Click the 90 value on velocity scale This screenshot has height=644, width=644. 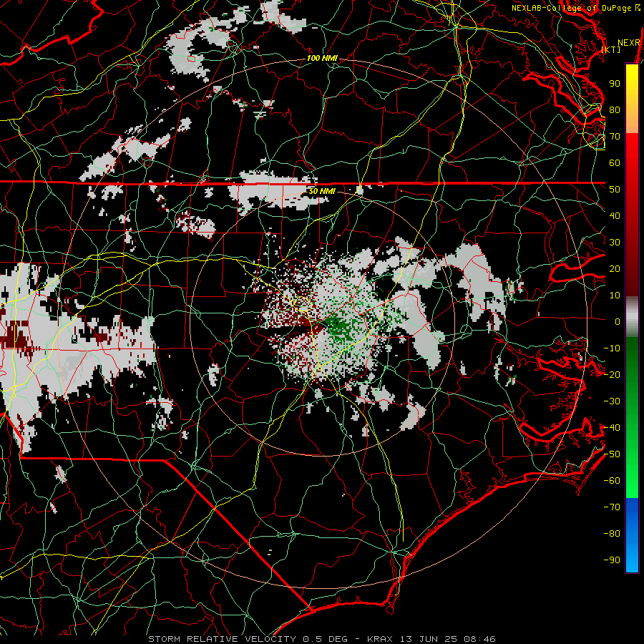click(615, 84)
